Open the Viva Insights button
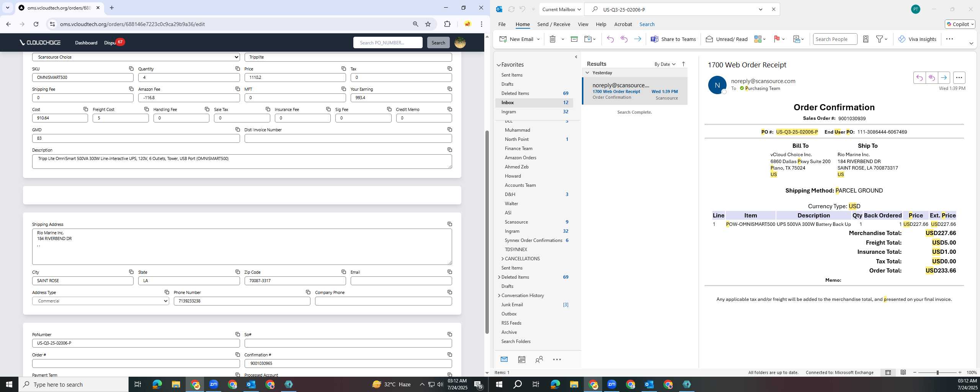Screen dimensions: 980x392 pos(917,39)
